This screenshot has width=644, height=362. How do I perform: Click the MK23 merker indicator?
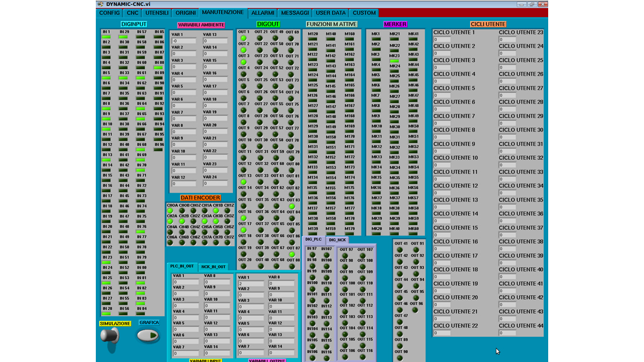click(x=394, y=61)
